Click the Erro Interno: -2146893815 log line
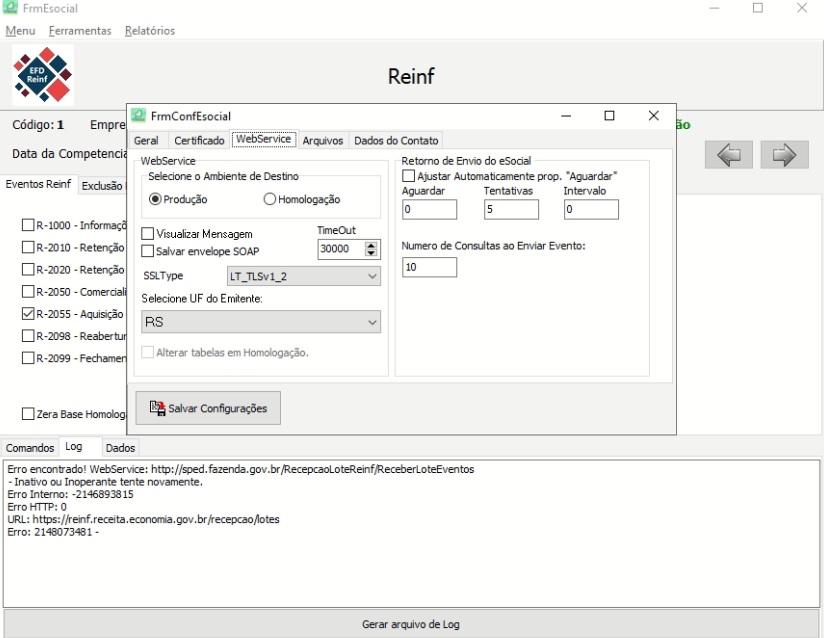Viewport: 824px width, 638px height. (70, 494)
